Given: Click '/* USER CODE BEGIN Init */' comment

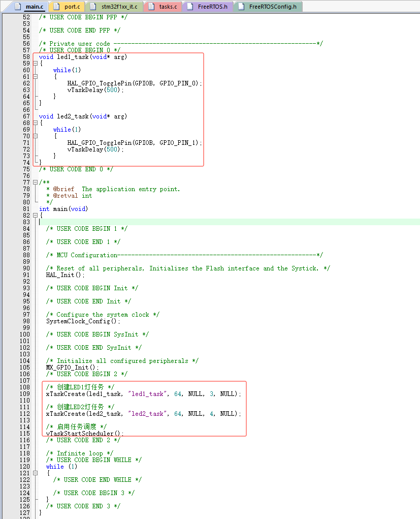Looking at the screenshot, I should pyautogui.click(x=92, y=288).
